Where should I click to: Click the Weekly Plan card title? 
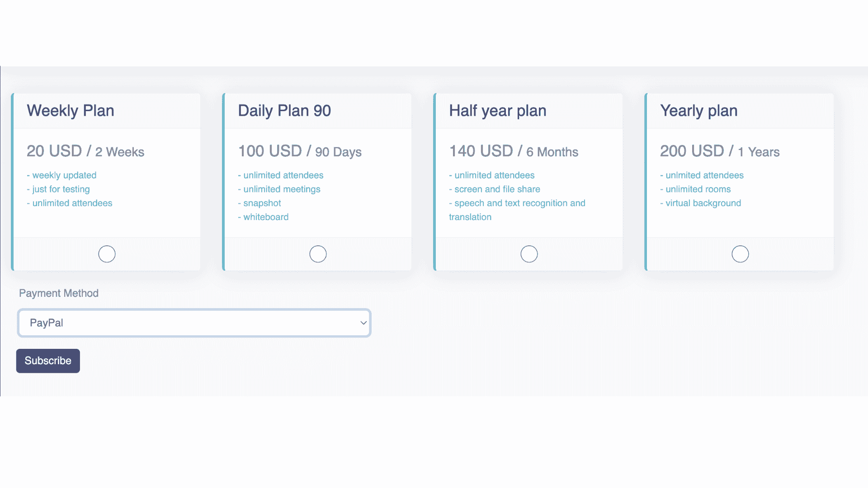click(x=71, y=110)
